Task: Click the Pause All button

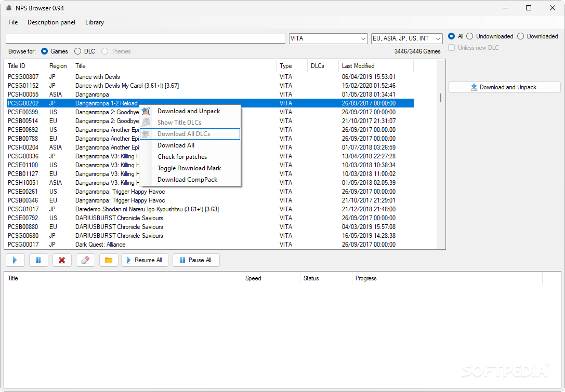Action: [x=196, y=260]
